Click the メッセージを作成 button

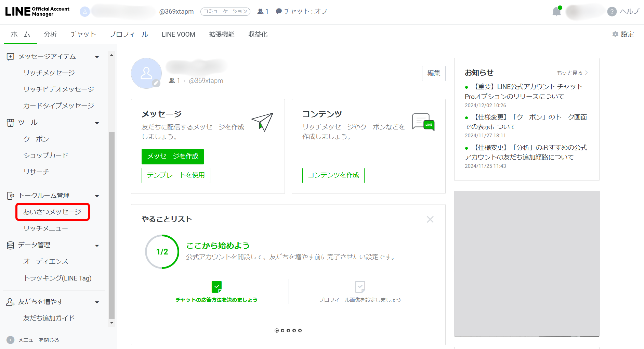[x=172, y=157]
